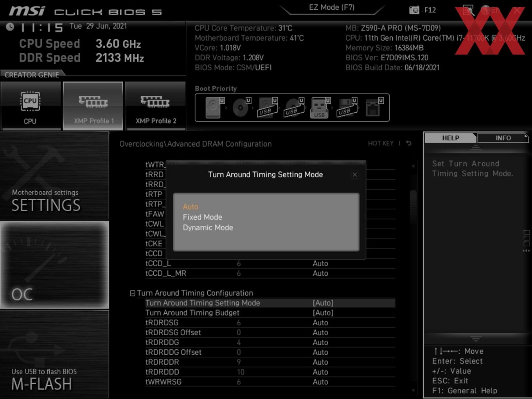Click the CPU Core Temperature: 31°C readout

(x=243, y=28)
